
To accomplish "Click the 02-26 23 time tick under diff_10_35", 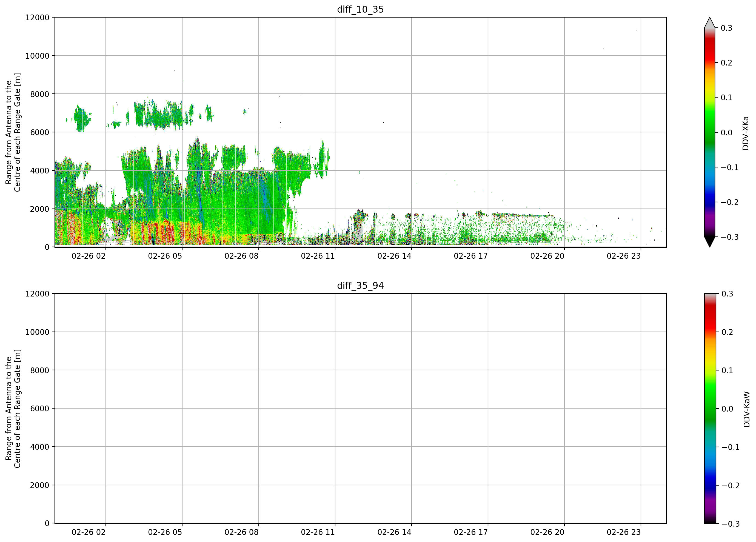I will tap(624, 256).
